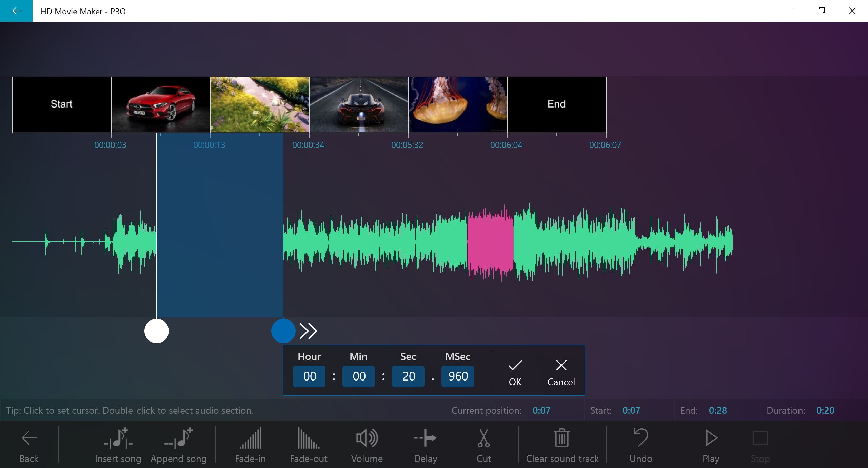868x468 pixels.
Task: Select the End title clip thumbnail
Action: tap(557, 104)
